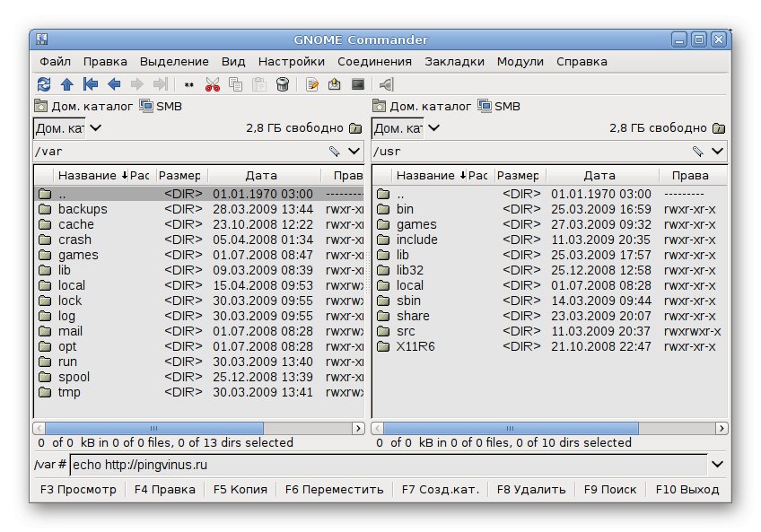Click the go-to-latest history arrow icon
761x532 pixels.
[161, 84]
